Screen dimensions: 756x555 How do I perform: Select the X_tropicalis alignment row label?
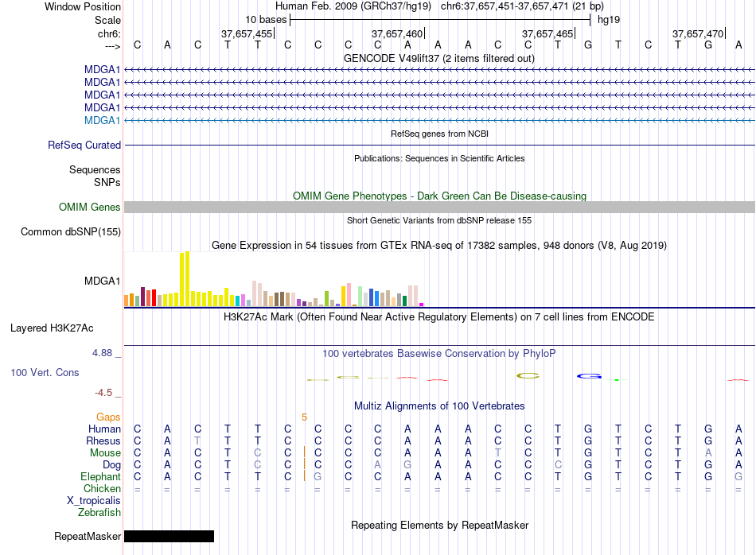coord(94,501)
